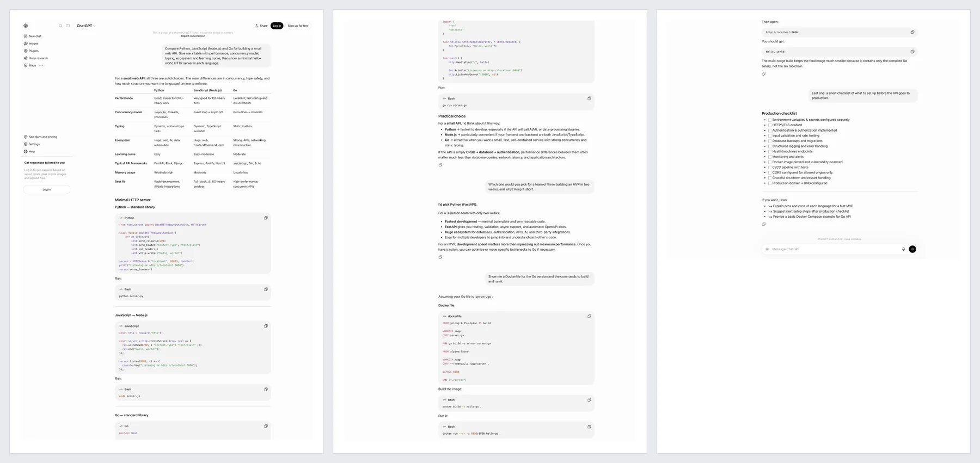Click the Share button
The image size is (980, 463).
pyautogui.click(x=261, y=26)
